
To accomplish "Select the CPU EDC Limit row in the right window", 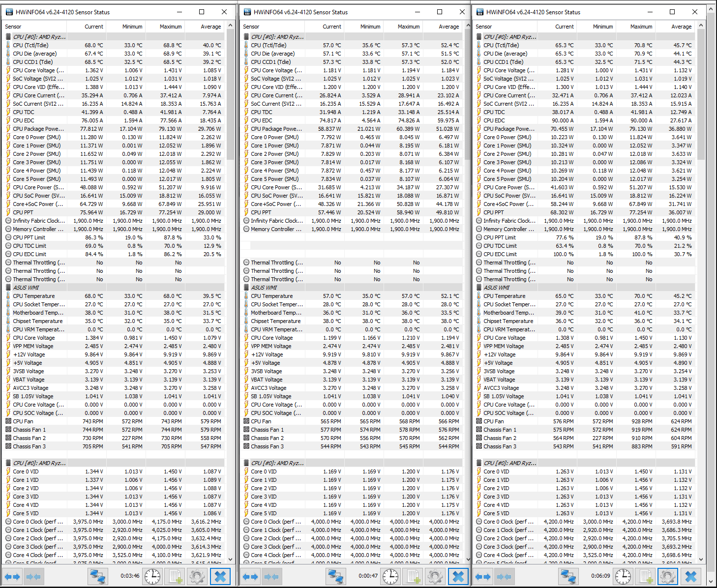I will coord(584,254).
